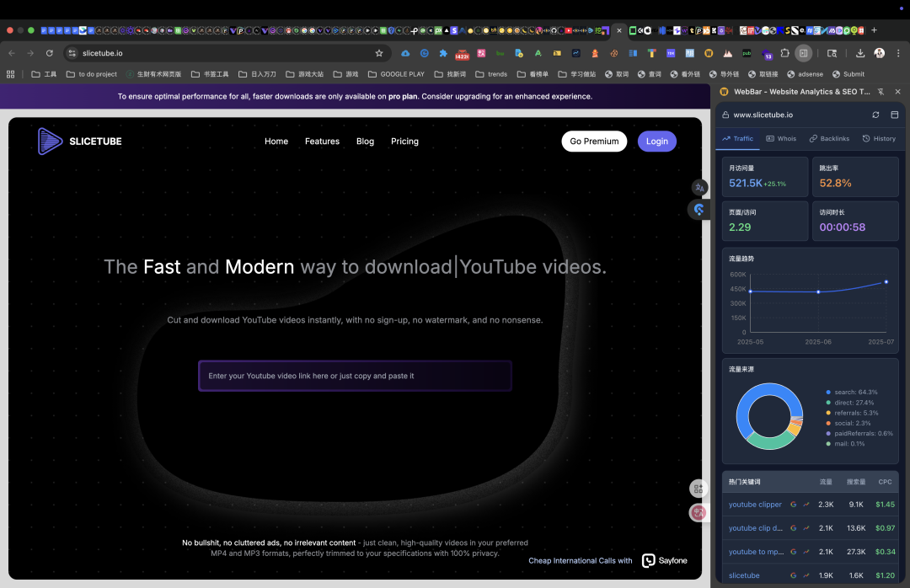910x588 pixels.
Task: Switch to the Whois tab in WebBar
Action: [781, 139]
